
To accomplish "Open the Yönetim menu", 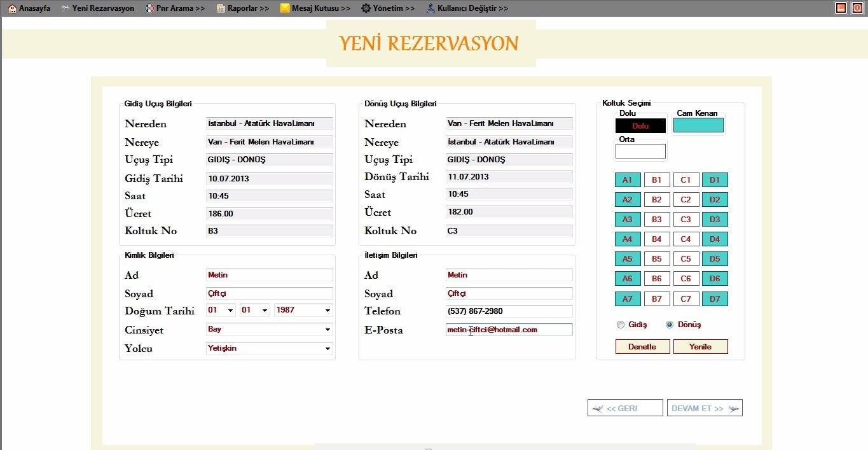I will coord(394,8).
